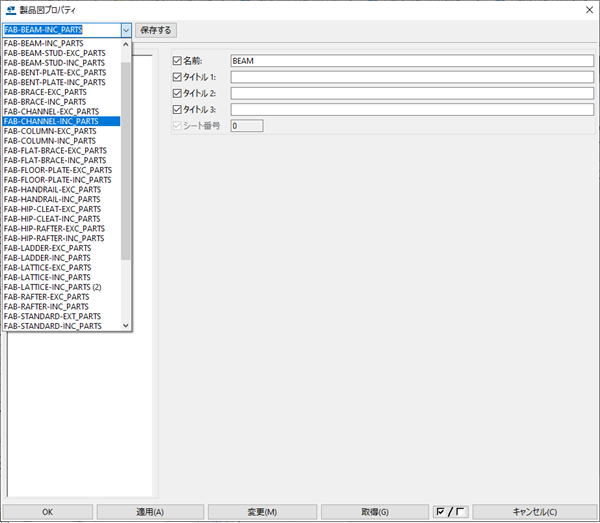This screenshot has width=600, height=523.
Task: Click the 名前 input field containing BEAM
Action: [412, 61]
